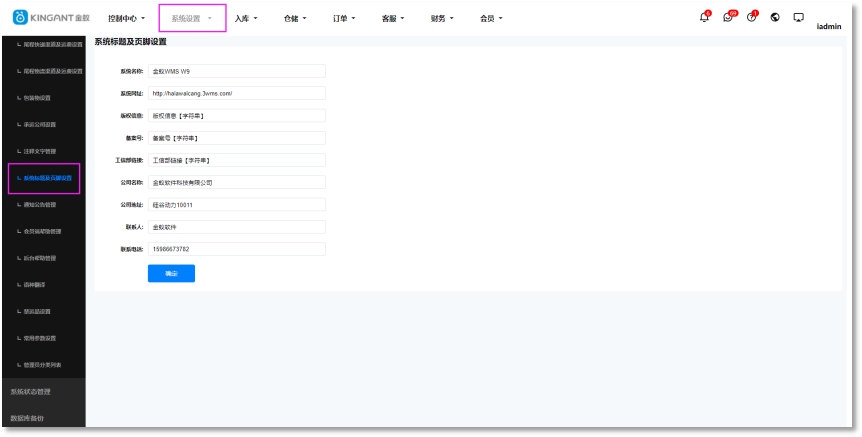The height and width of the screenshot is (437, 862).
Task: Click the 联系电话 phone number field
Action: [x=236, y=248]
